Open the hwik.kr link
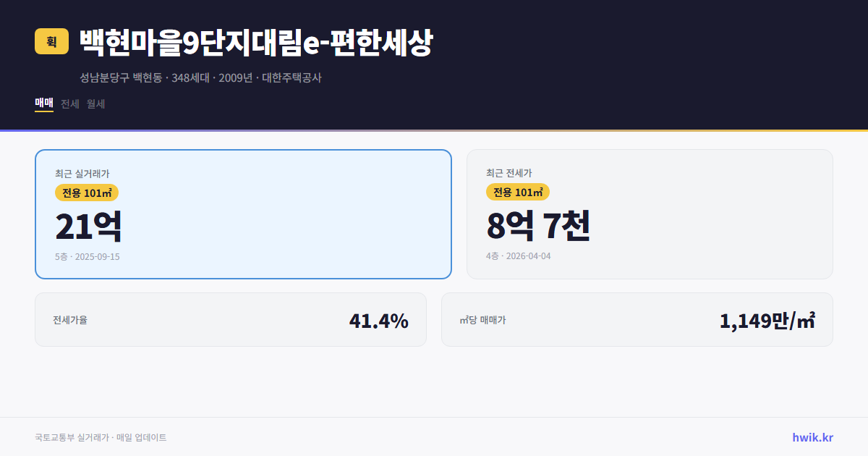The image size is (868, 456). 812,436
